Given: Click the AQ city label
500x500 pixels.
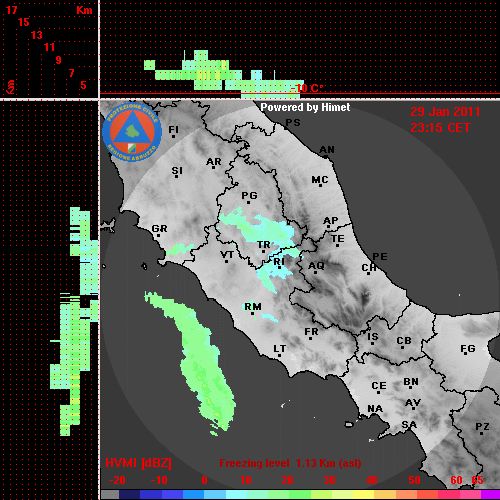Looking at the screenshot, I should click(316, 266).
